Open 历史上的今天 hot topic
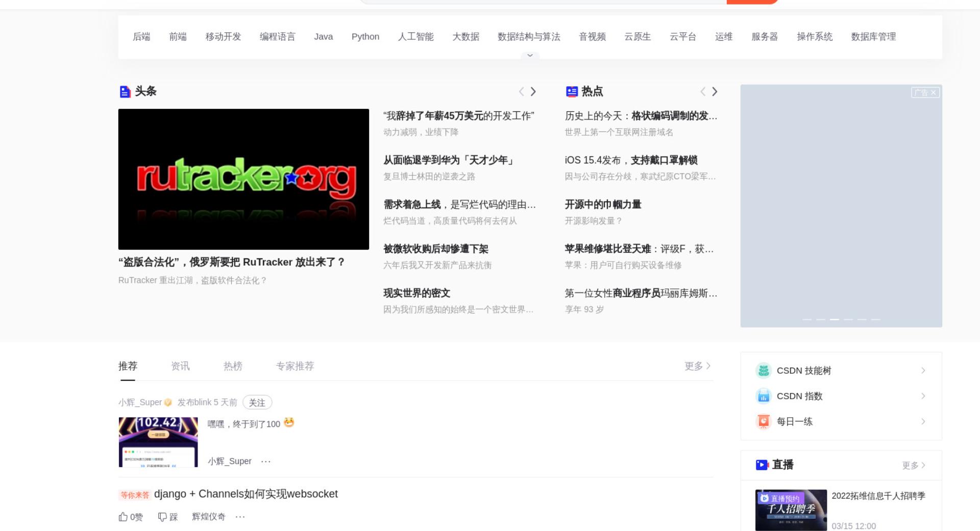The width and height of the screenshot is (980, 531). [x=641, y=116]
